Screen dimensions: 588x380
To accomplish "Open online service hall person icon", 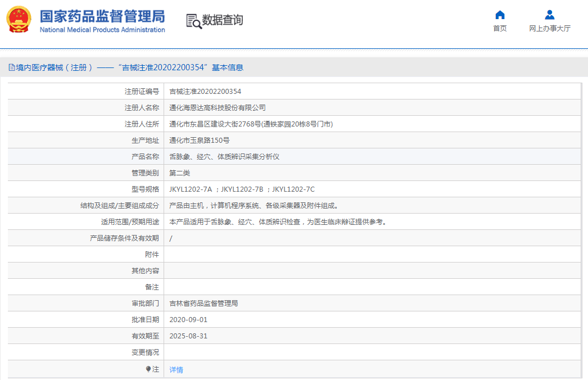I will click(549, 15).
